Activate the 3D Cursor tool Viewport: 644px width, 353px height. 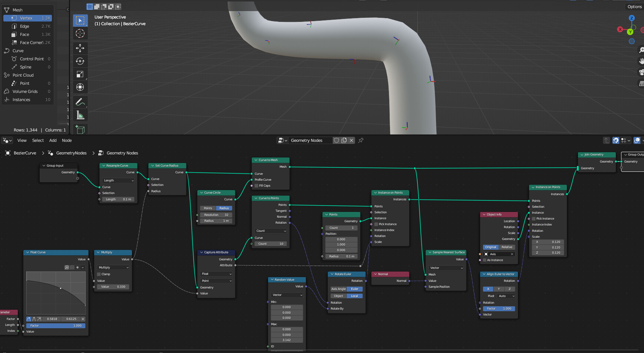point(80,33)
